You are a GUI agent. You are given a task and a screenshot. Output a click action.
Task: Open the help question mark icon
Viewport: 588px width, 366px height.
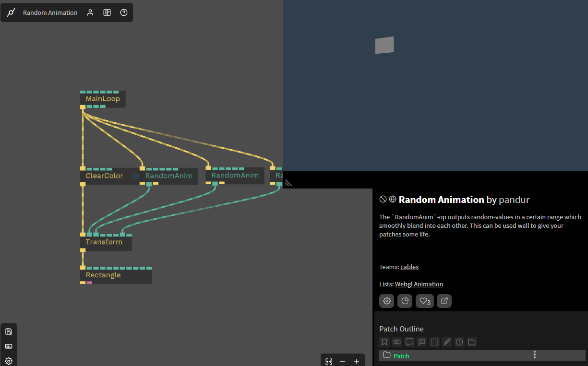pos(124,12)
